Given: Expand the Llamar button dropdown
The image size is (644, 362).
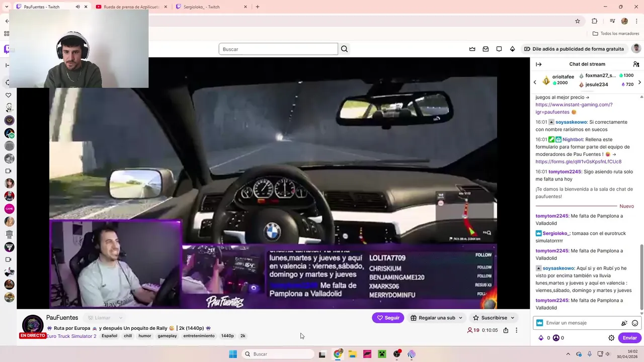Looking at the screenshot, I should (x=121, y=318).
